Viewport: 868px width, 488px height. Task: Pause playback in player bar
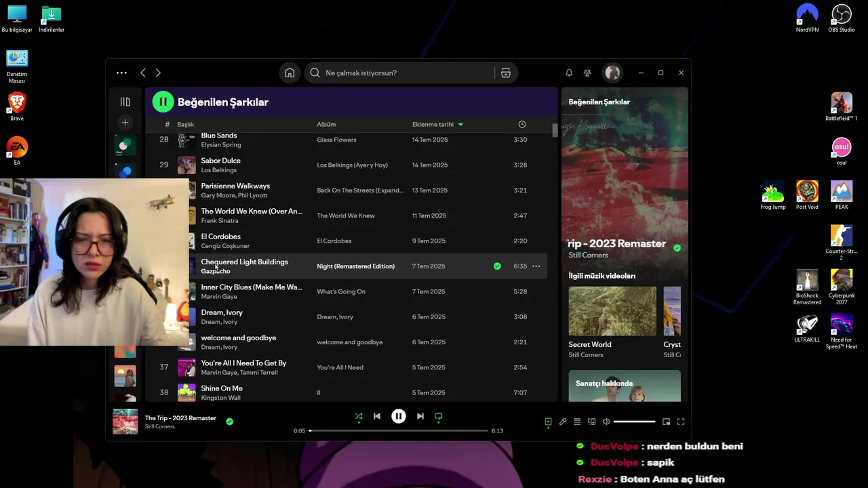tap(399, 416)
